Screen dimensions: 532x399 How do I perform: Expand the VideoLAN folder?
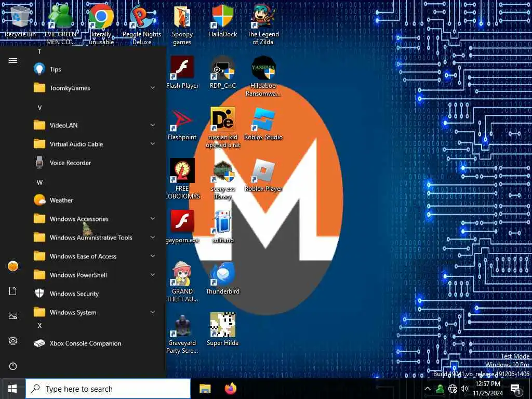tap(95, 125)
